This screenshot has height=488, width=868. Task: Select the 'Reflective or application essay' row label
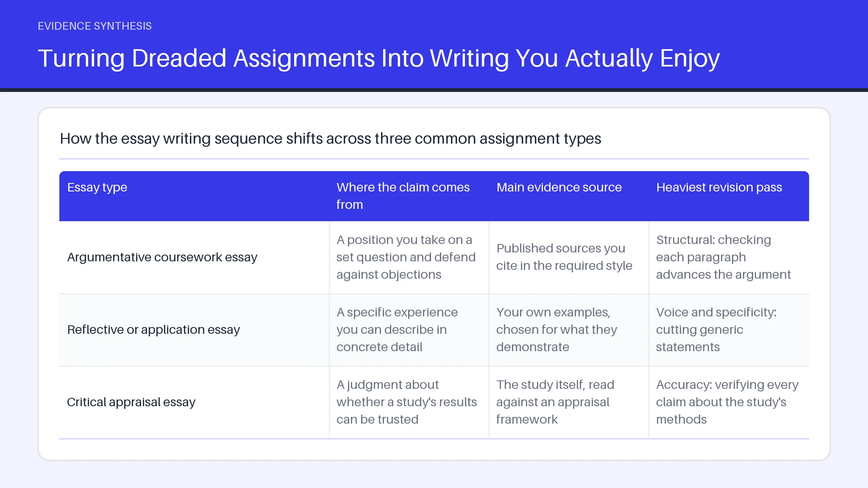click(x=194, y=330)
